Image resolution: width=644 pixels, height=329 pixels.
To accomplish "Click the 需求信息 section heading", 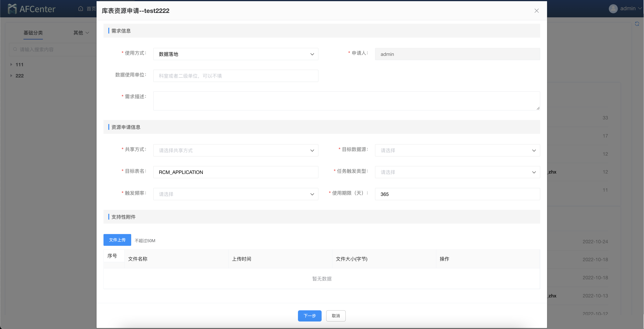I will [121, 31].
